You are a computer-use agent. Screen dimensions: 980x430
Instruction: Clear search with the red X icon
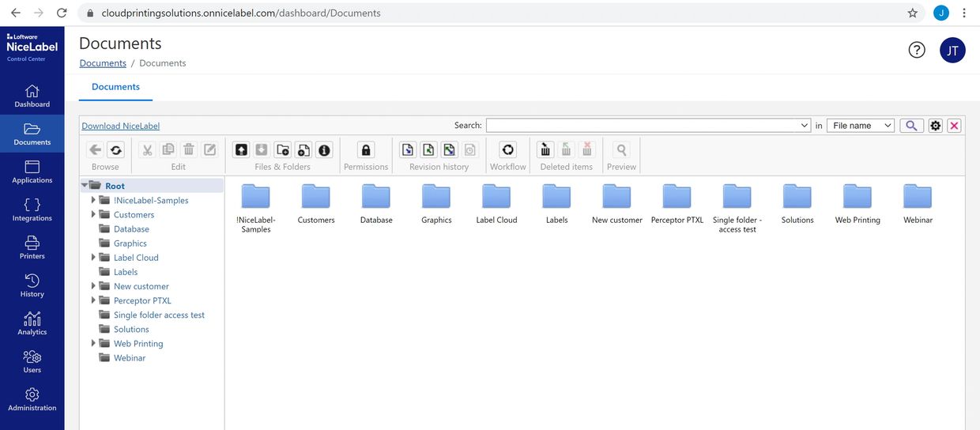pyautogui.click(x=954, y=126)
